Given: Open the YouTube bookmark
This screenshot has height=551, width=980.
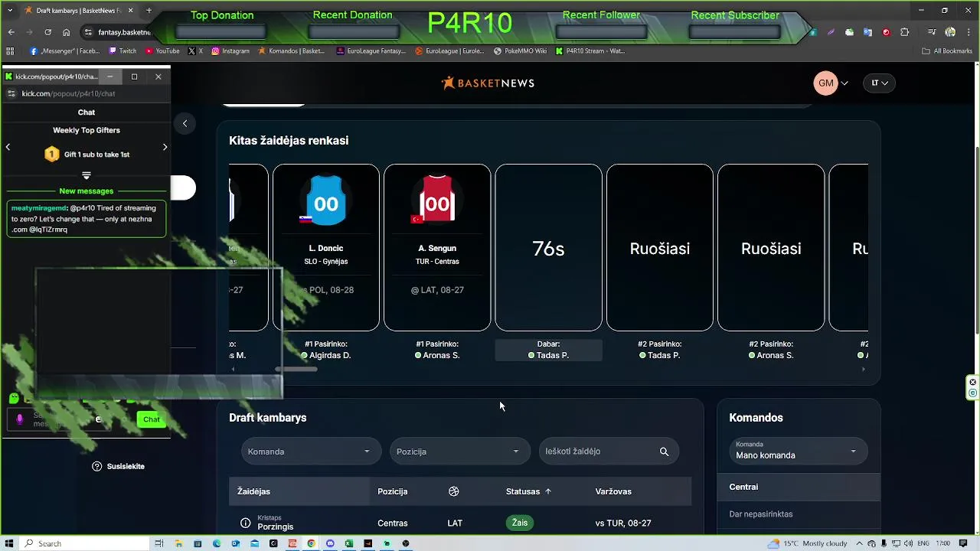Looking at the screenshot, I should pyautogui.click(x=162, y=51).
